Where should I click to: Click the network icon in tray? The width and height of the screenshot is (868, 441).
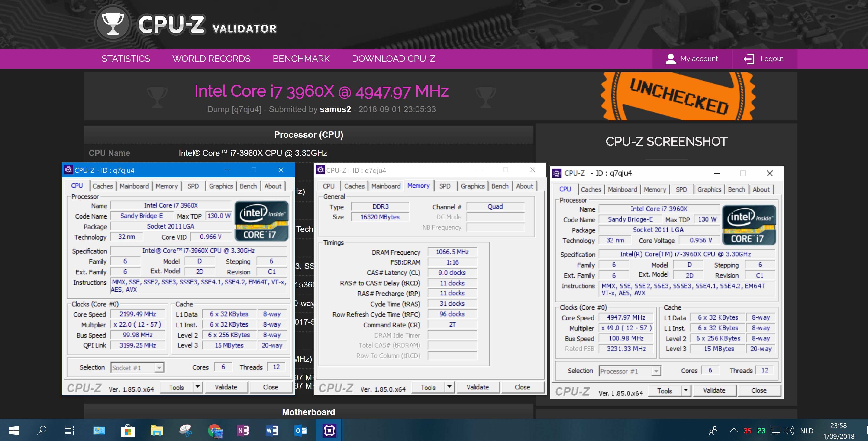coord(776,431)
